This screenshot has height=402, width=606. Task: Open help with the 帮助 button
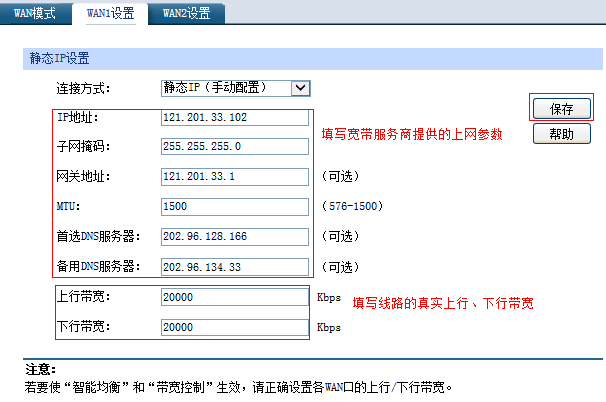[561, 134]
